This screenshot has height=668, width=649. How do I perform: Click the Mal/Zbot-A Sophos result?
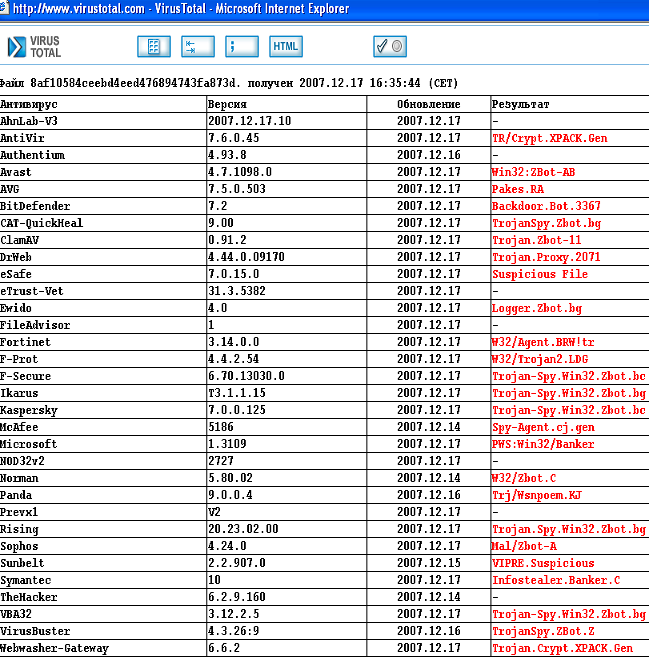coord(524,546)
